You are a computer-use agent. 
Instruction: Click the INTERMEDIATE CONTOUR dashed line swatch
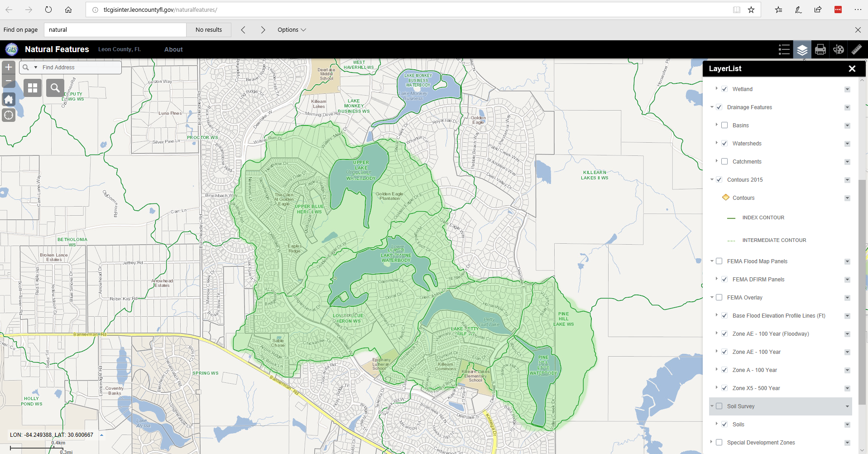click(x=731, y=241)
